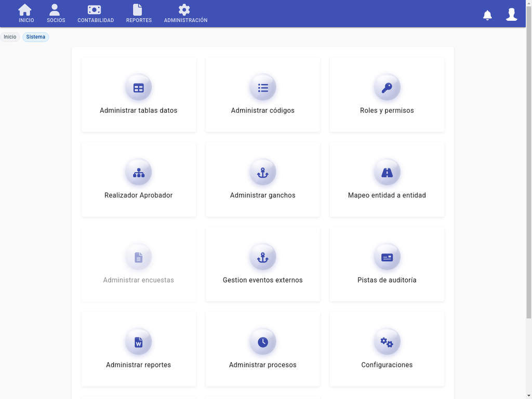The image size is (532, 399).
Task: Open the user profile menu
Action: 511,15
